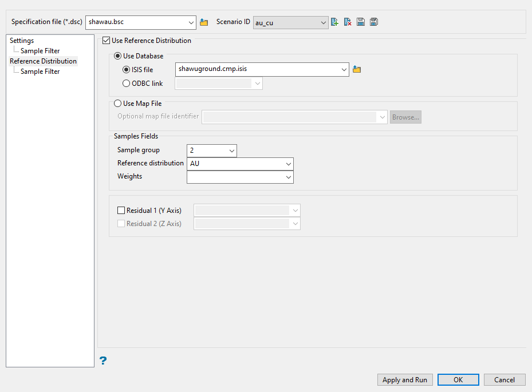Open the Reference distribution dropdown list

[x=288, y=164]
